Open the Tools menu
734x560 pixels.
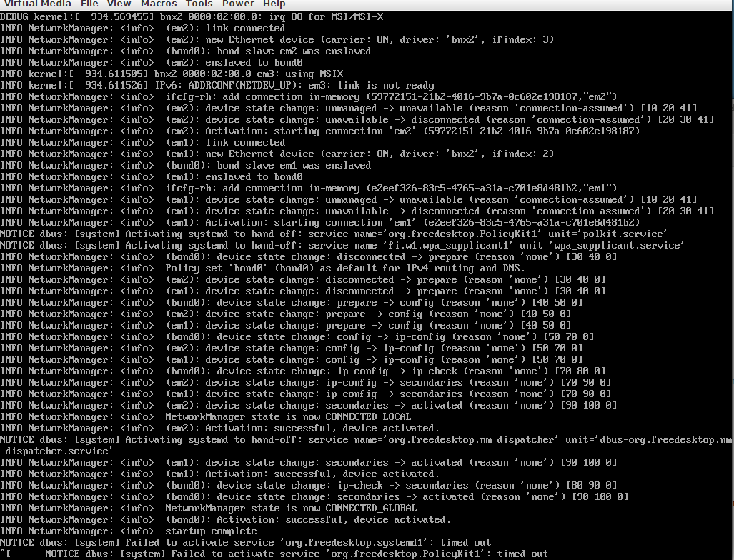[x=199, y=4]
